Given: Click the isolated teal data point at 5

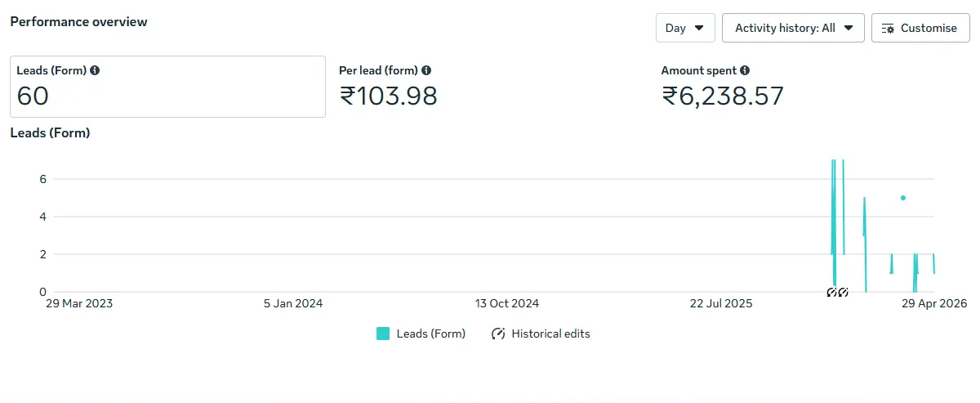Looking at the screenshot, I should [902, 198].
